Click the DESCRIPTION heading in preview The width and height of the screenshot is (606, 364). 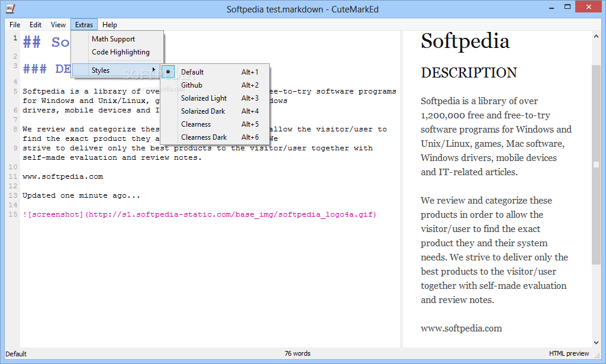click(x=469, y=73)
